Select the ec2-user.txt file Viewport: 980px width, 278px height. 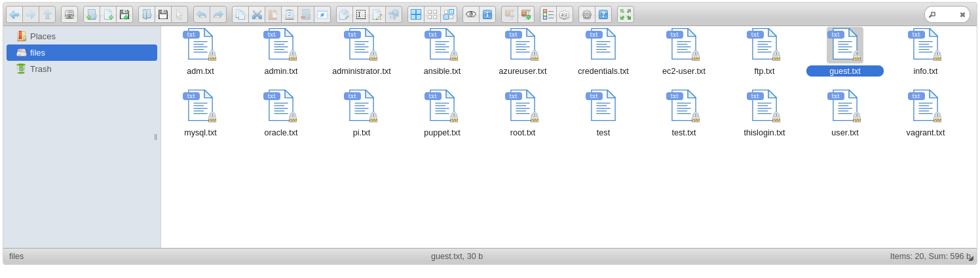(684, 52)
